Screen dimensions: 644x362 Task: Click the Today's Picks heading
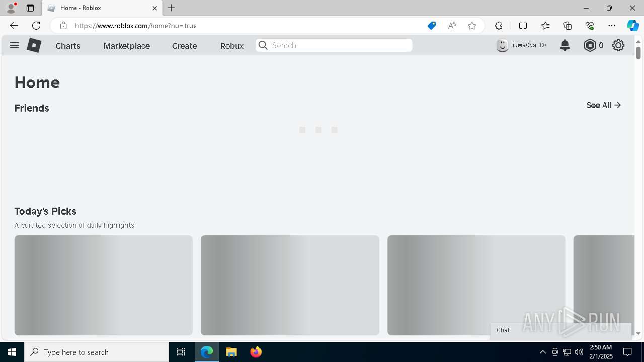coord(45,211)
